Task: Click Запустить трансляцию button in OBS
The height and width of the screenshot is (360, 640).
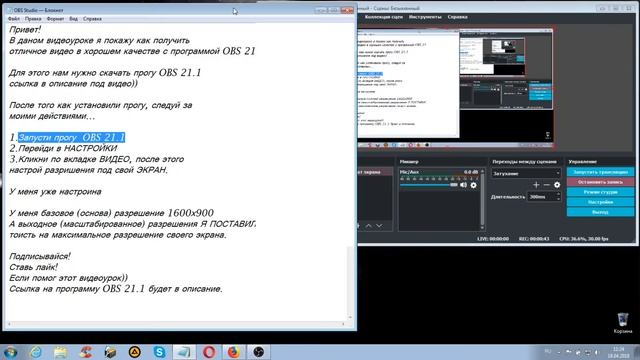Action: pos(600,172)
